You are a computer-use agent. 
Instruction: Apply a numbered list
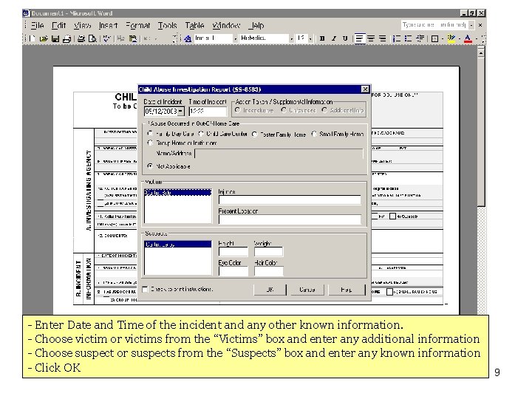coord(397,38)
